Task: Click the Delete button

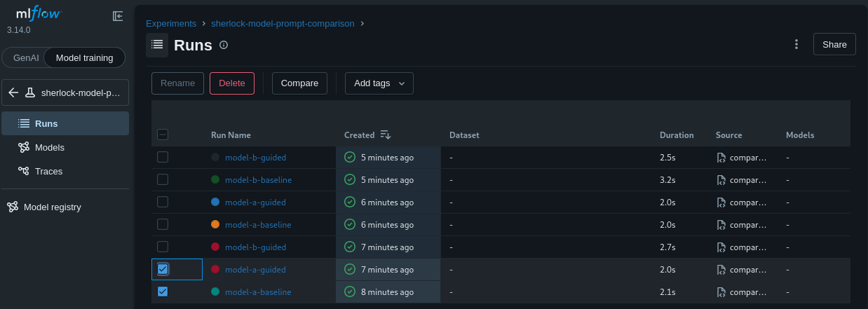Action: [232, 83]
